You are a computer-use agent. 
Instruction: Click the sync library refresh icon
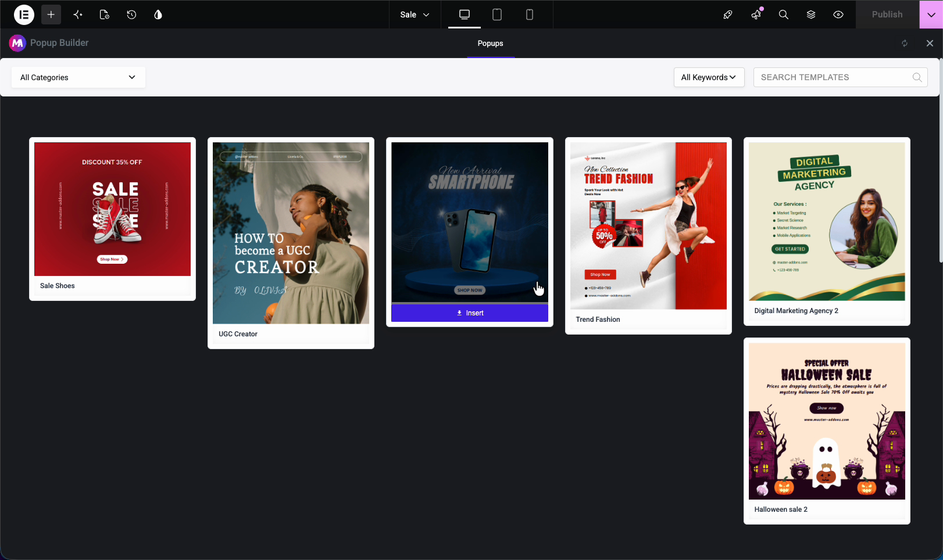click(x=905, y=44)
